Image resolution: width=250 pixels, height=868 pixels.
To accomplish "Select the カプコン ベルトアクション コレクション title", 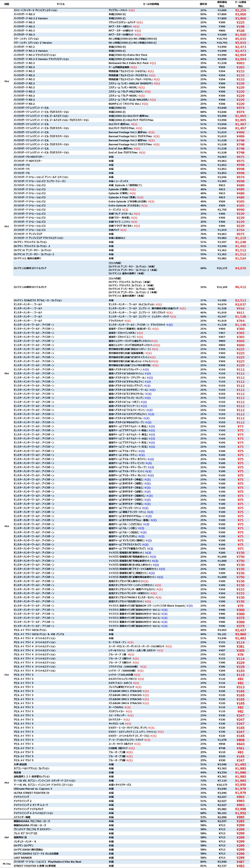I will (31, 768).
